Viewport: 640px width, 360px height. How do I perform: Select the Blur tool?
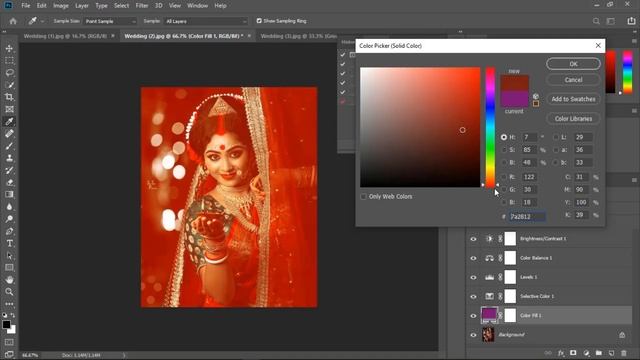pos(9,207)
